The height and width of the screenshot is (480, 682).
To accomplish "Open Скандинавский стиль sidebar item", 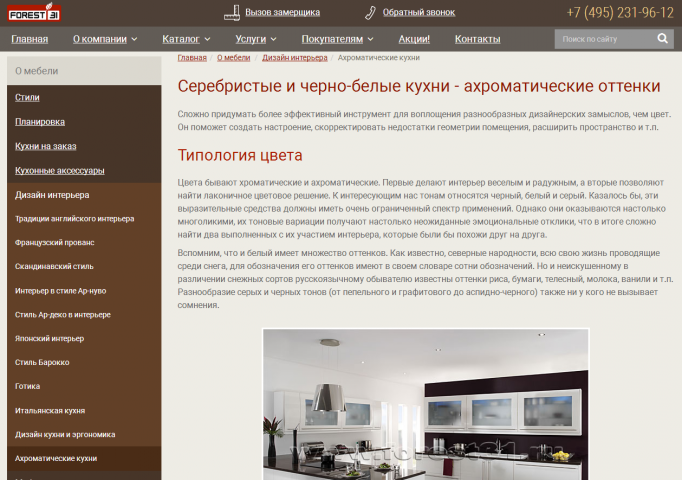I will [x=54, y=267].
